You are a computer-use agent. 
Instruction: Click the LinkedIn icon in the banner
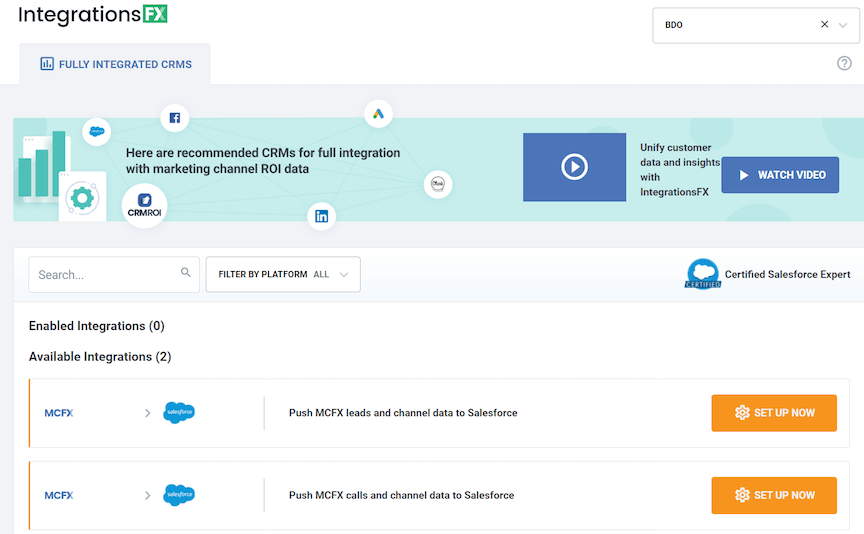pyautogui.click(x=321, y=216)
